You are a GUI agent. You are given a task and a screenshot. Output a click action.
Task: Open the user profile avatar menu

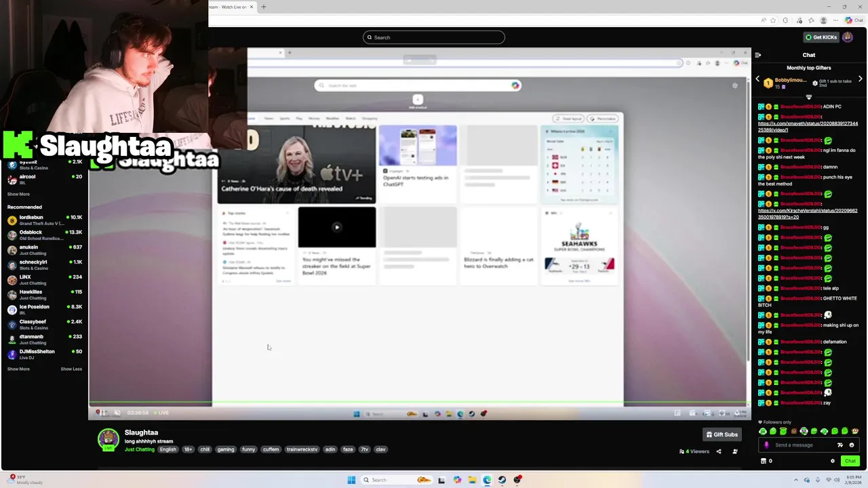(847, 37)
